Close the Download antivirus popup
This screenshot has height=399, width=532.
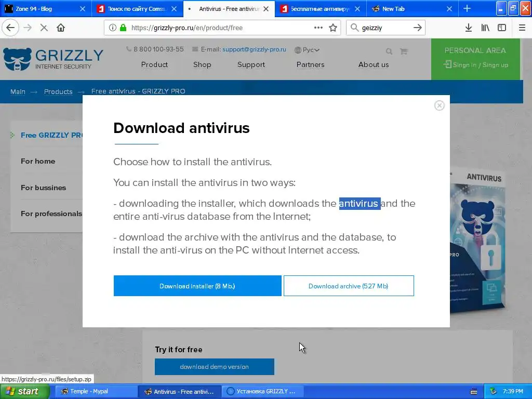440,105
